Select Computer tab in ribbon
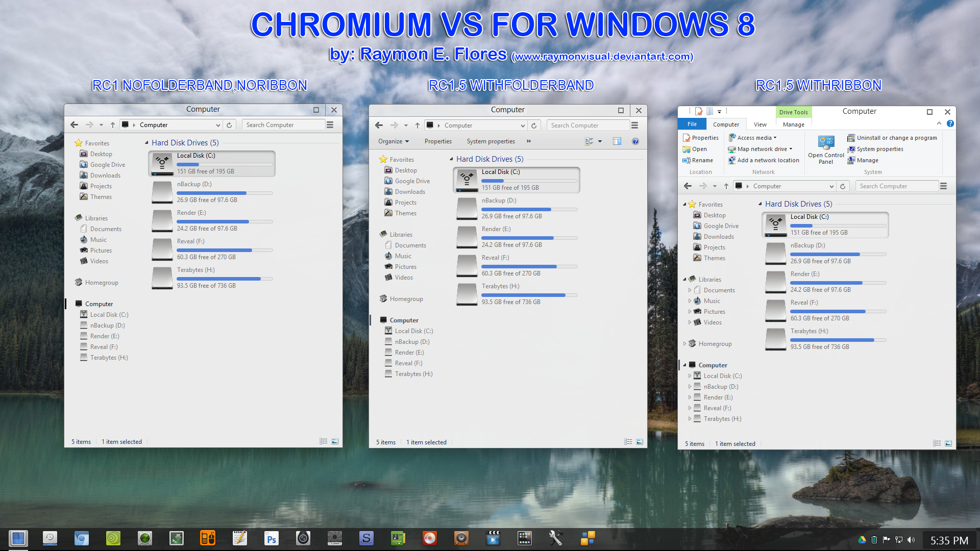This screenshot has width=980, height=551. point(726,124)
